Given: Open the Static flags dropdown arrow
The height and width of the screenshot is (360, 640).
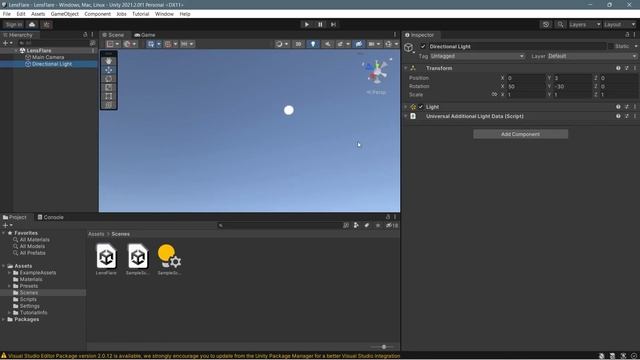Looking at the screenshot, I should pos(635,47).
